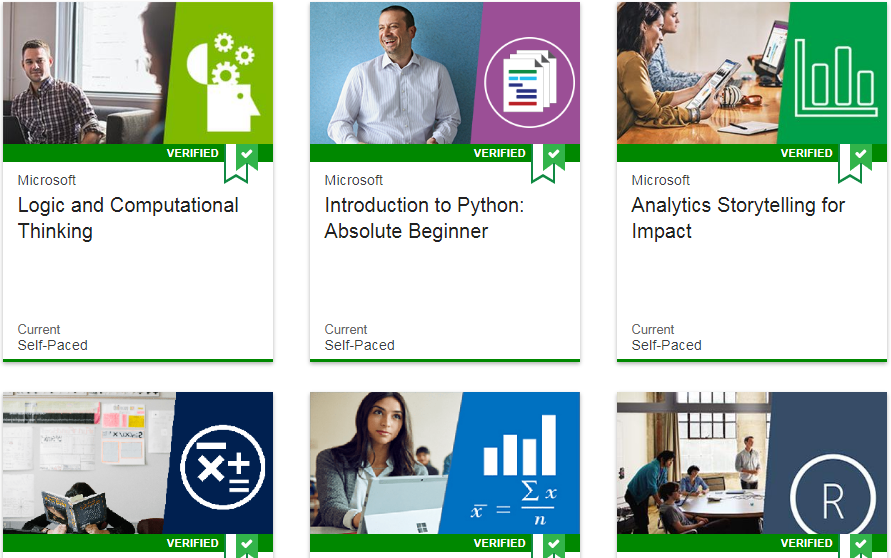The image size is (891, 558).
Task: Click verified ribbon badge on Analytics course
Action: tap(855, 163)
